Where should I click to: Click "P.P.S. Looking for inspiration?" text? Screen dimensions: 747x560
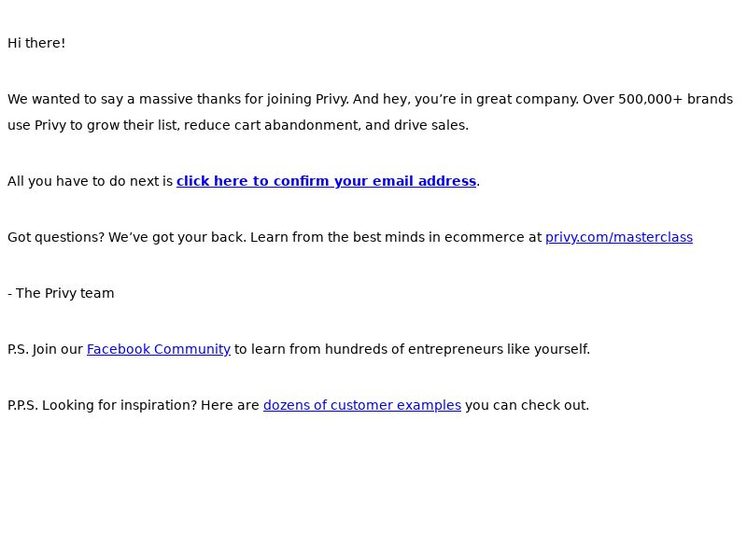click(102, 405)
